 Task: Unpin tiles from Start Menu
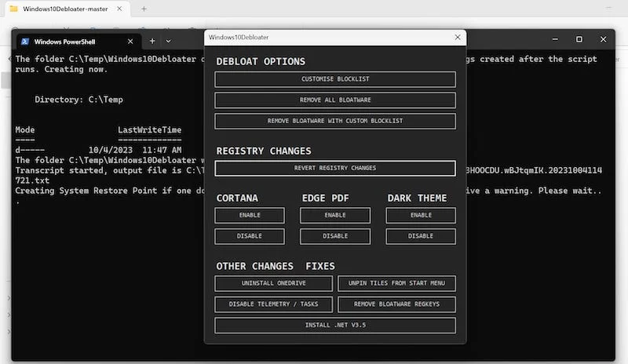pyautogui.click(x=396, y=283)
